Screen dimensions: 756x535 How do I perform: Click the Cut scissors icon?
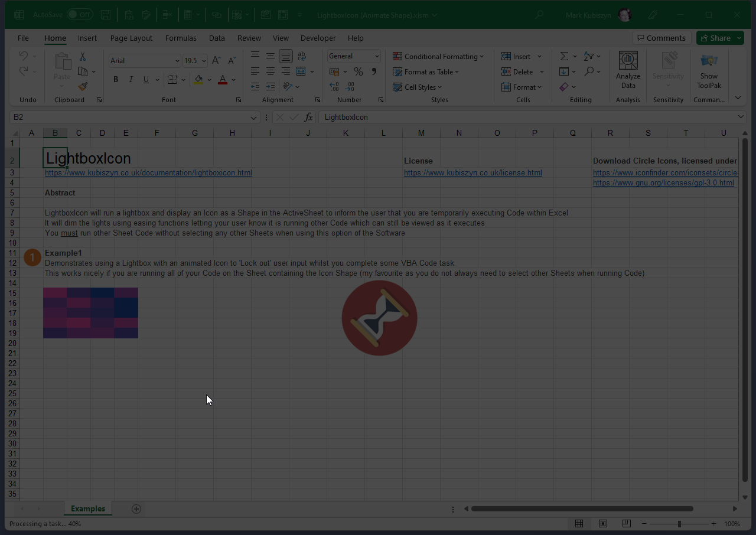click(83, 57)
